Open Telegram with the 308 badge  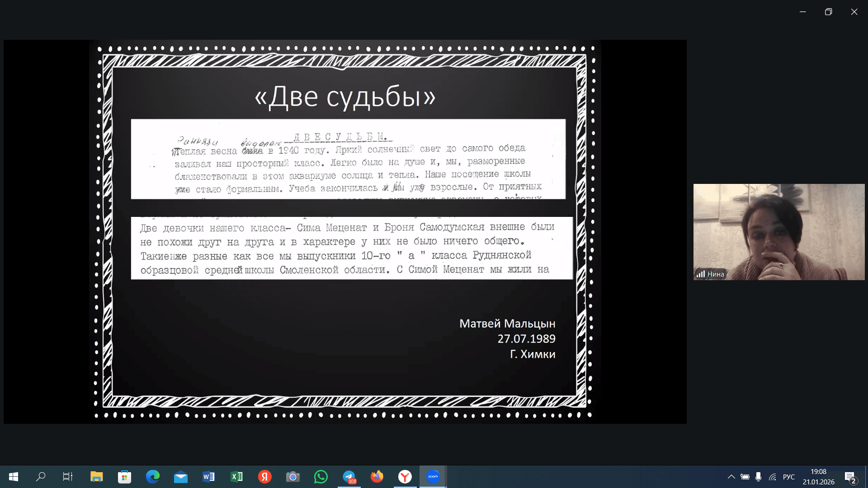pos(349,477)
